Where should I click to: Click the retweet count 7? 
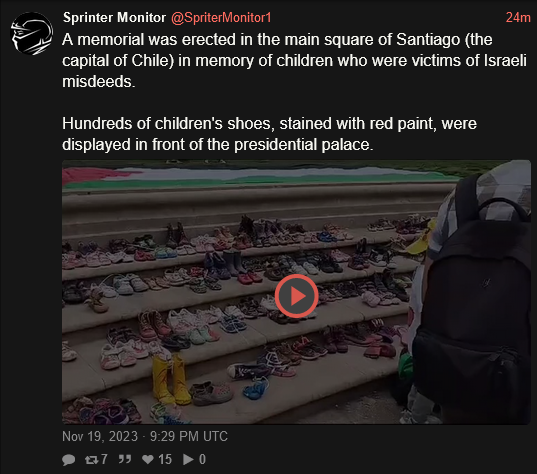coord(104,459)
